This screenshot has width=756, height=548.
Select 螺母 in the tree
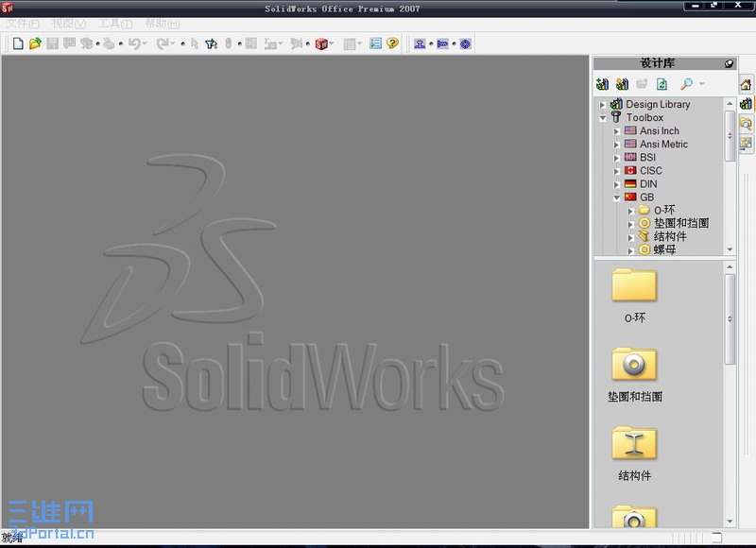tap(664, 249)
